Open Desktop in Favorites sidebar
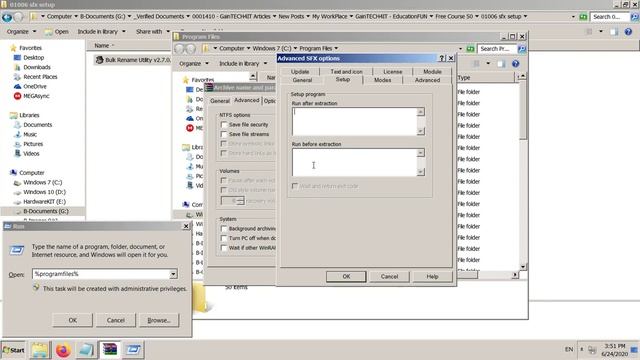Image resolution: width=640 pixels, height=360 pixels. [33, 58]
